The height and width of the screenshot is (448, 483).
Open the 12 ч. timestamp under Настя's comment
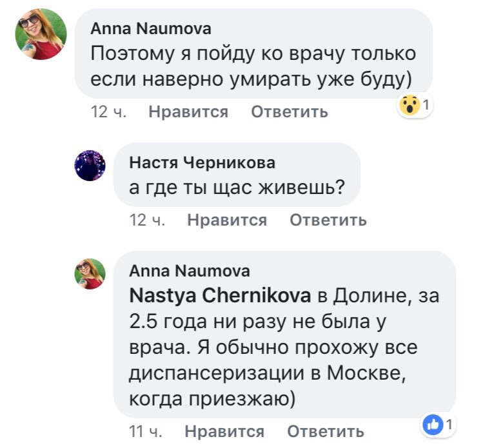click(148, 220)
